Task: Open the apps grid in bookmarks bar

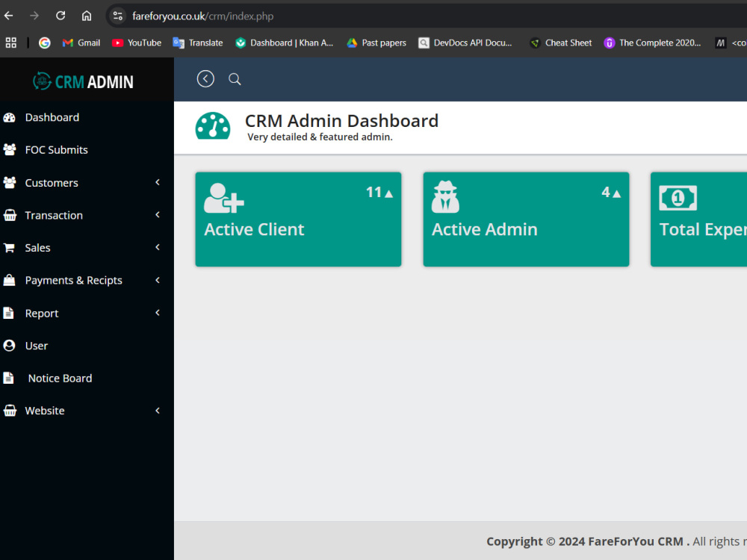Action: point(11,43)
